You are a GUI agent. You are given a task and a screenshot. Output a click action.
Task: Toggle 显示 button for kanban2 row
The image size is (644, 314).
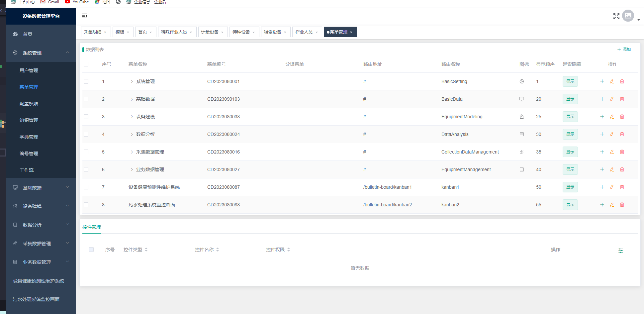[x=570, y=205]
